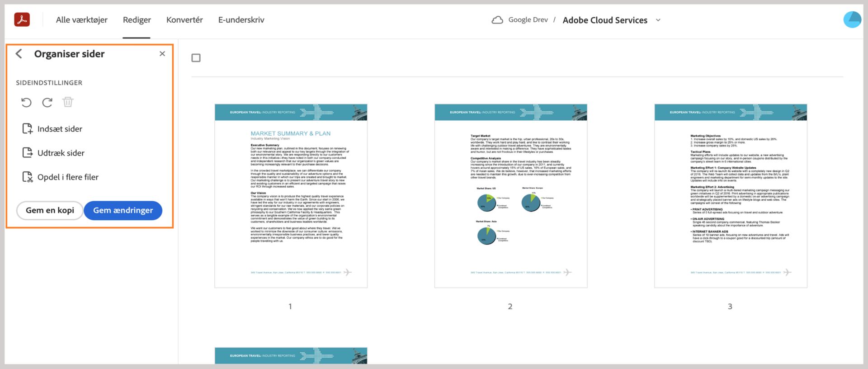Select page 1 thumbnail

click(291, 196)
